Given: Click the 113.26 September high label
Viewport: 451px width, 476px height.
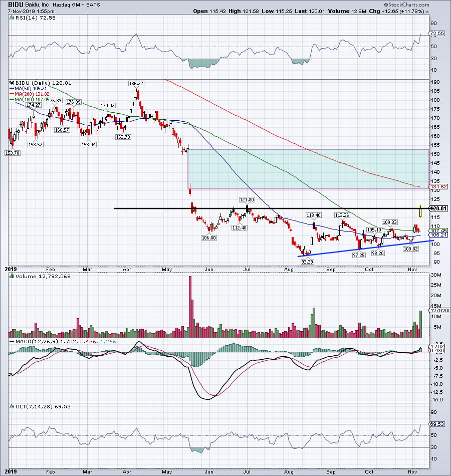Looking at the screenshot, I should tap(342, 215).
